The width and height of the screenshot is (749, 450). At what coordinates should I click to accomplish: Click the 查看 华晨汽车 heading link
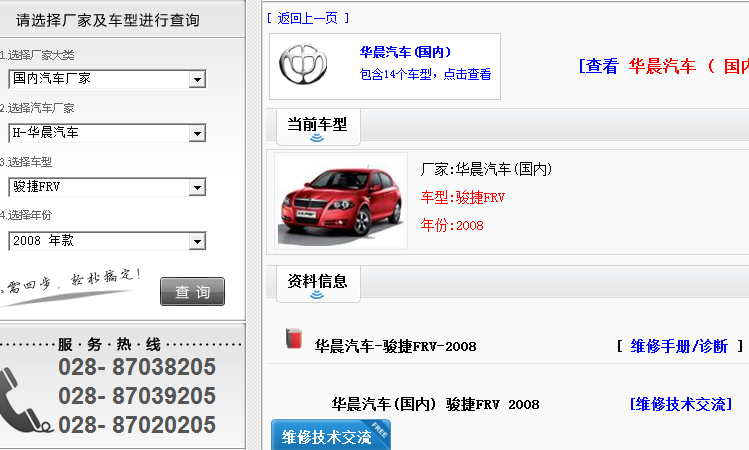pyautogui.click(x=663, y=66)
